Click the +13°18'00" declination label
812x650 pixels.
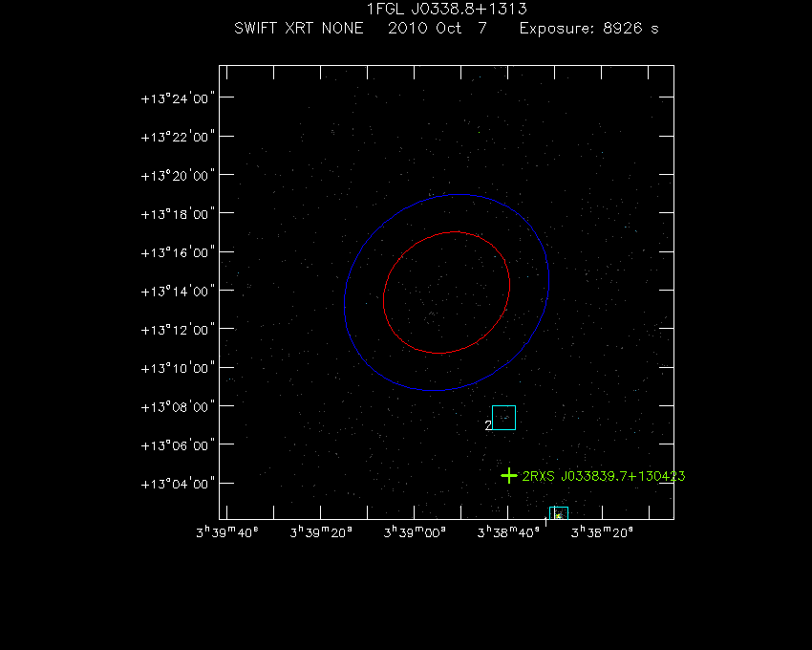(x=178, y=214)
